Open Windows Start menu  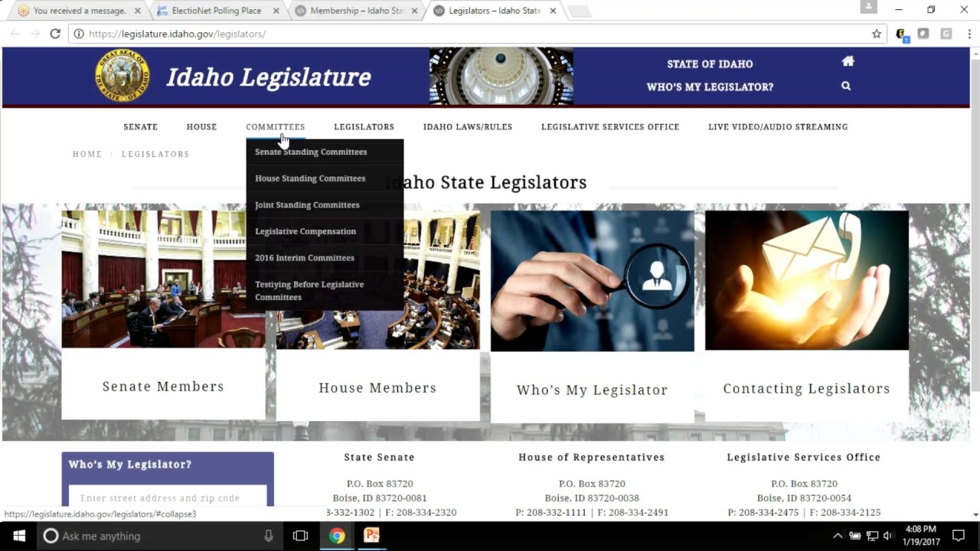tap(18, 536)
